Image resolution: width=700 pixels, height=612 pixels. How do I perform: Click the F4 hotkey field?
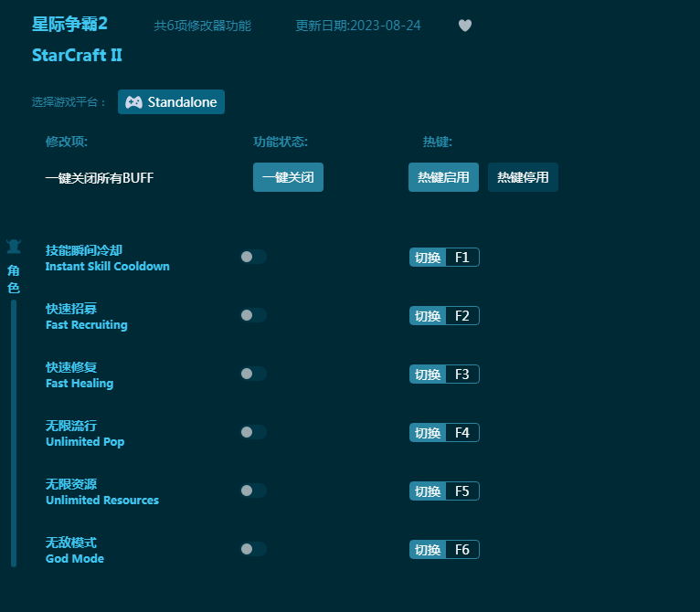[462, 433]
